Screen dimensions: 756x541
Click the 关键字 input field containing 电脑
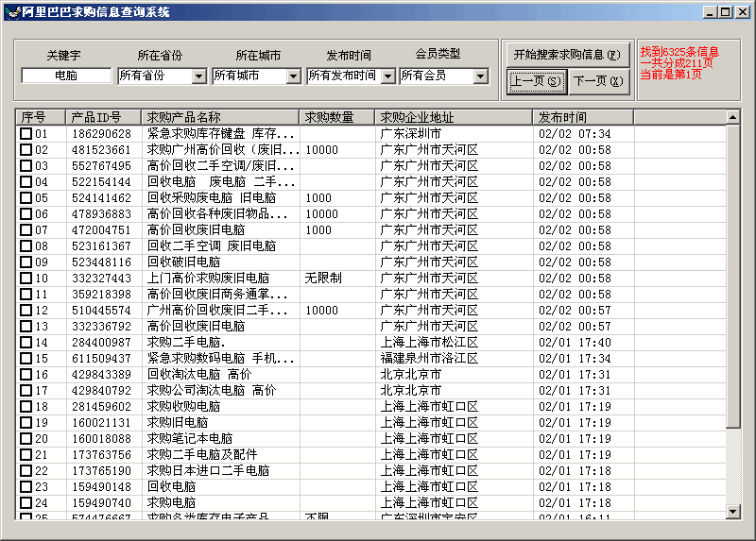click(x=66, y=76)
